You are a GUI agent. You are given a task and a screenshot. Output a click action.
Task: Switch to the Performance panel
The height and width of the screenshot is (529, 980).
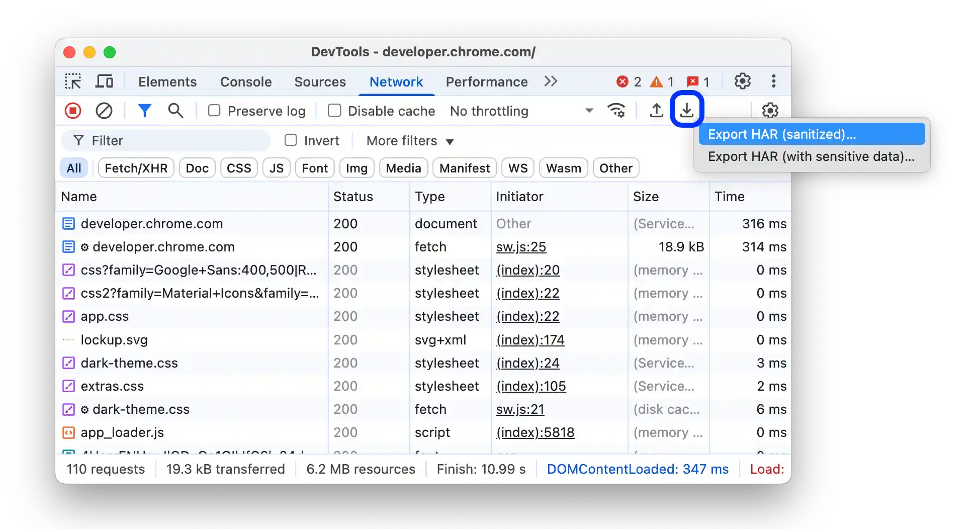click(486, 81)
